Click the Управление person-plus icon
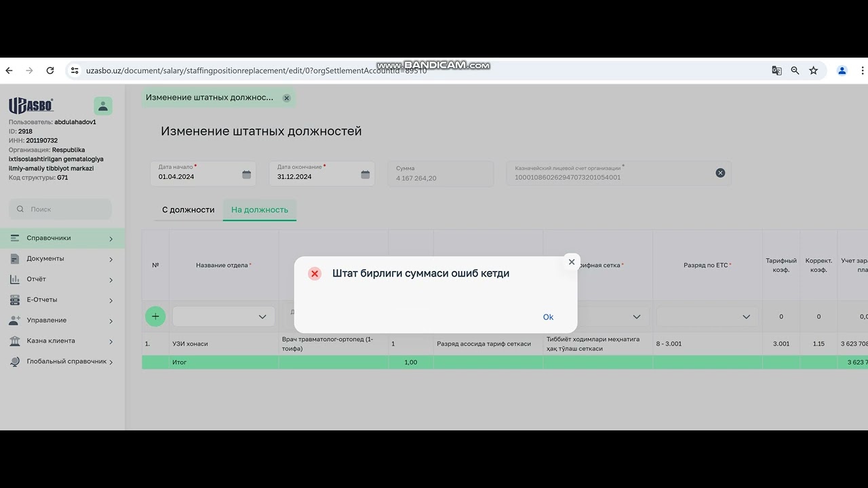Image resolution: width=868 pixels, height=488 pixels. point(14,320)
